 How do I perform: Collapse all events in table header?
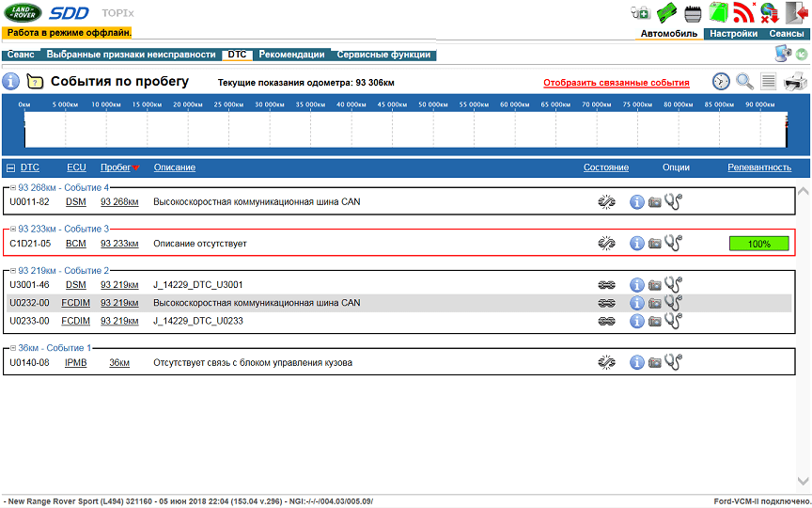coord(10,168)
